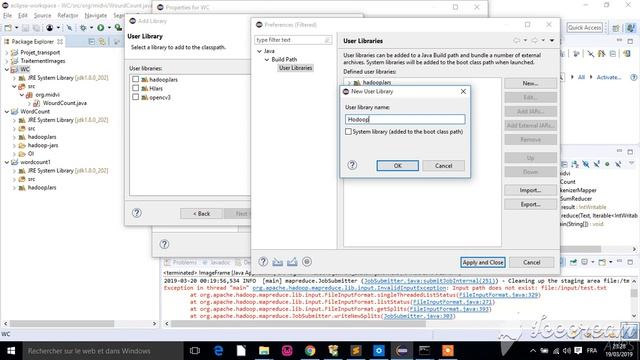Click Cancel in New User Library dialog
The image size is (640, 360).
coord(444,166)
